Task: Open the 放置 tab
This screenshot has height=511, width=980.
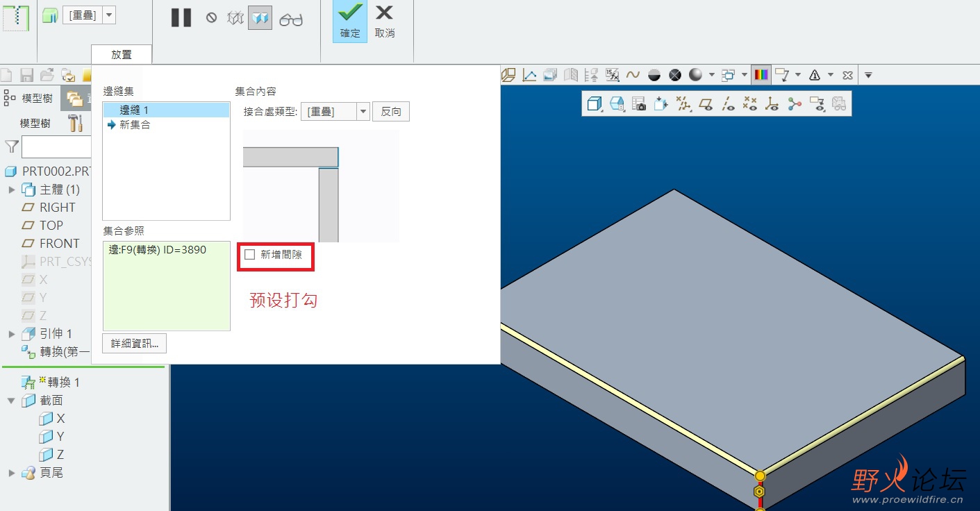Action: click(122, 55)
